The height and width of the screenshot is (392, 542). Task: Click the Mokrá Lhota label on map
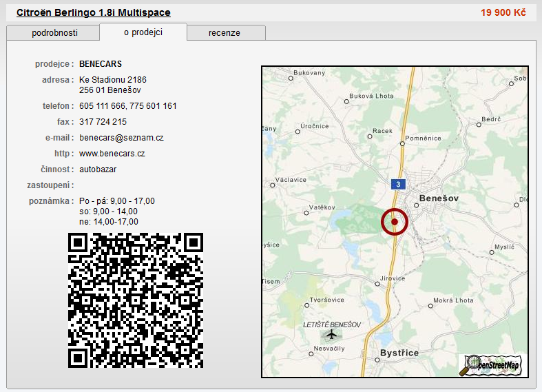coord(453,300)
